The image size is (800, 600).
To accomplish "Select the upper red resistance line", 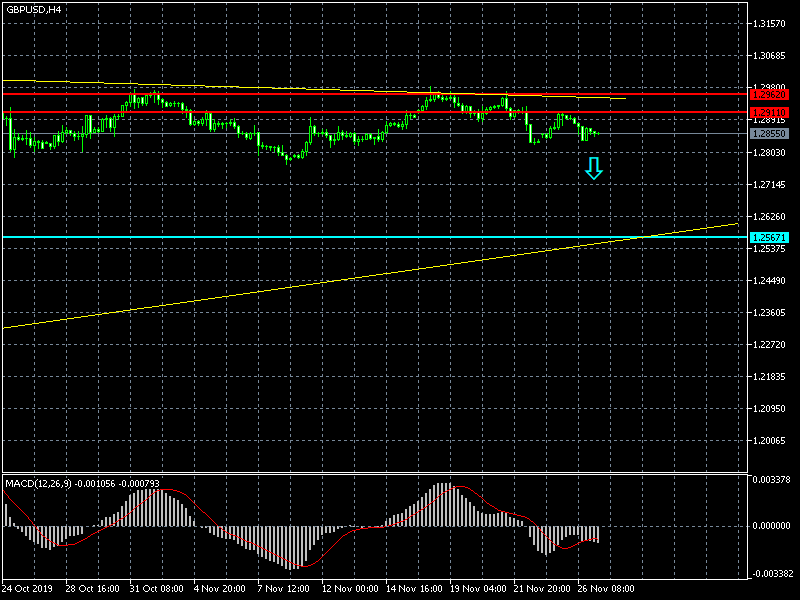I will point(300,94).
